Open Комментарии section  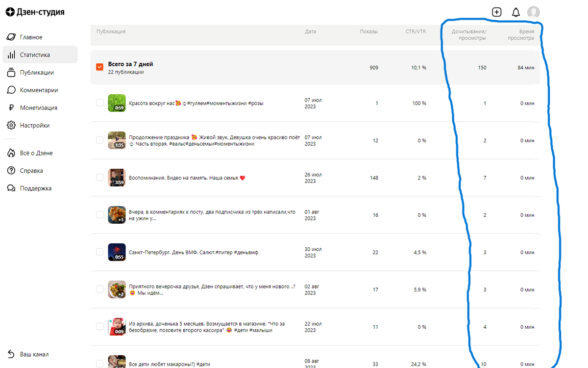point(39,90)
